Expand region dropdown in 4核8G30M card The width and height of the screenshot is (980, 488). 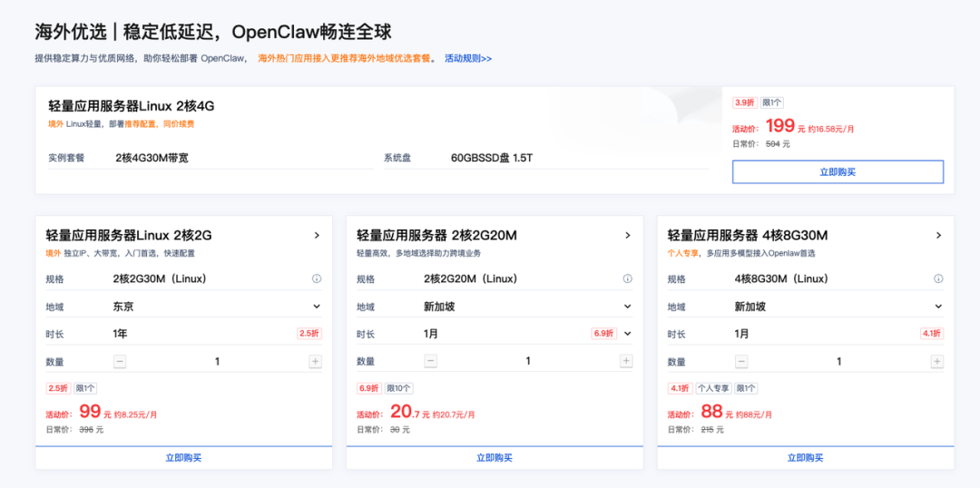[x=938, y=307]
